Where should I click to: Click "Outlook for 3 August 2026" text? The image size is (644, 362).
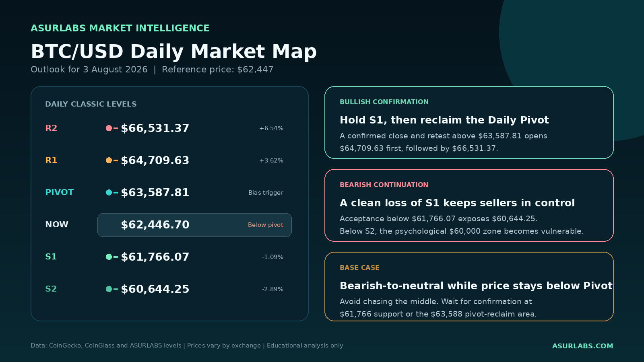(89, 70)
